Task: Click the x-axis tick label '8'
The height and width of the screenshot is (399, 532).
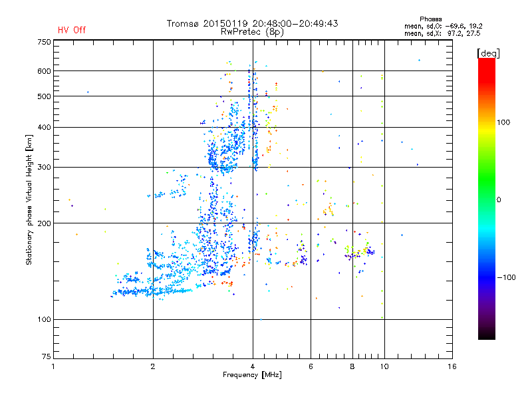Action: tap(352, 366)
